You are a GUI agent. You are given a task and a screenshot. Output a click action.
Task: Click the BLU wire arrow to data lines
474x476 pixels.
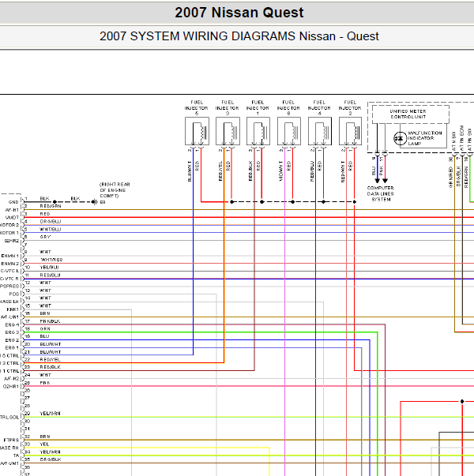coord(378,181)
